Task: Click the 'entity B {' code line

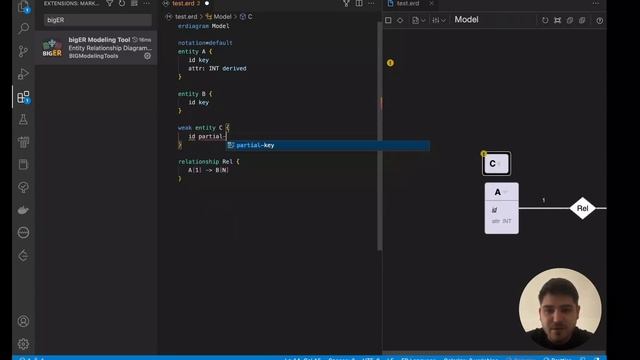Action: pyautogui.click(x=195, y=94)
